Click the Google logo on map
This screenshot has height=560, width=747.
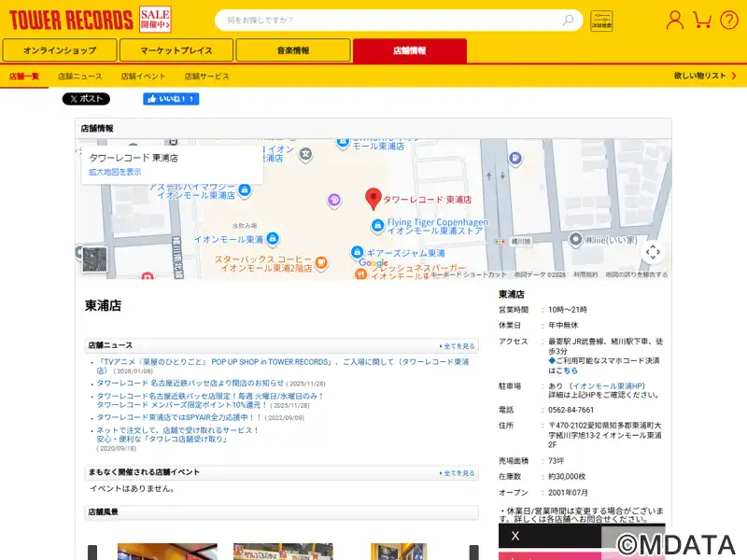pyautogui.click(x=373, y=263)
